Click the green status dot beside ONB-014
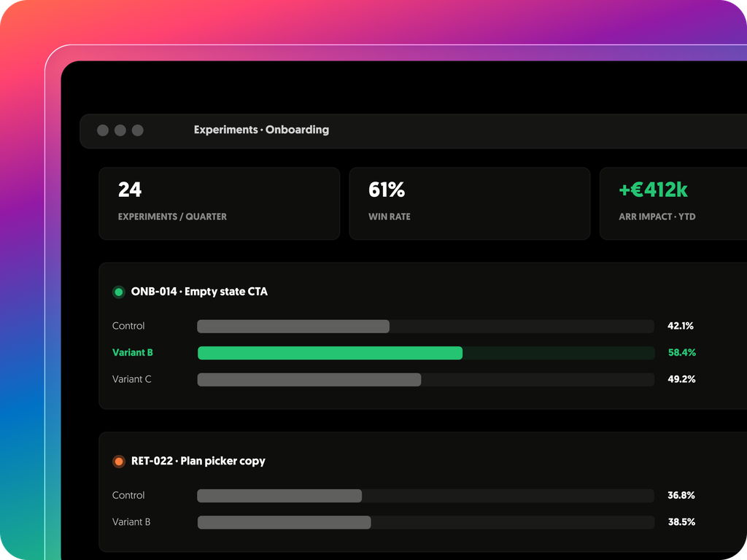Image resolution: width=747 pixels, height=560 pixels. pyautogui.click(x=119, y=292)
